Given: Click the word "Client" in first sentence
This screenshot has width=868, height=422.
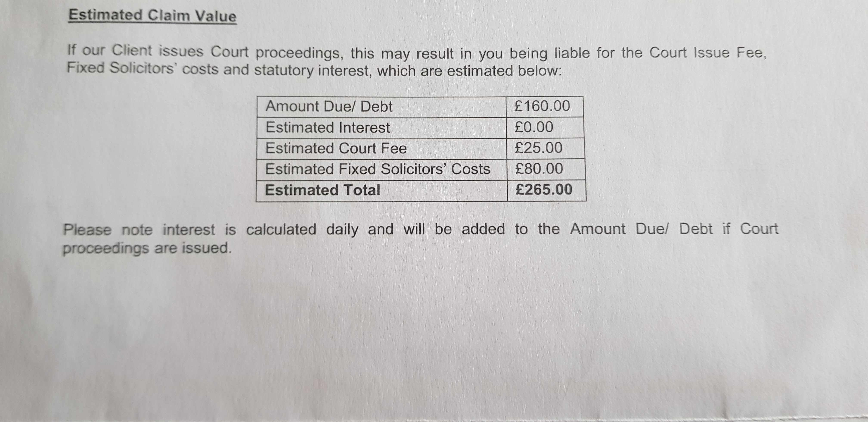Looking at the screenshot, I should tap(132, 51).
